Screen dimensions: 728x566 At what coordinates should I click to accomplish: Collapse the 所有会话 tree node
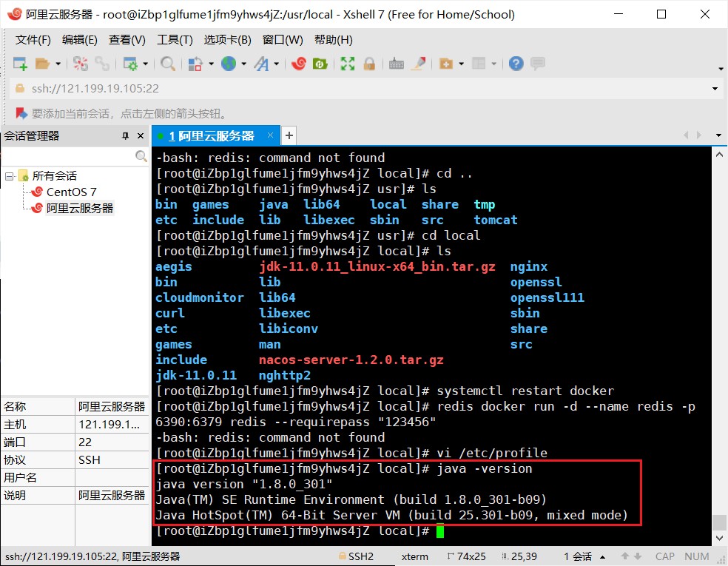coord(9,176)
